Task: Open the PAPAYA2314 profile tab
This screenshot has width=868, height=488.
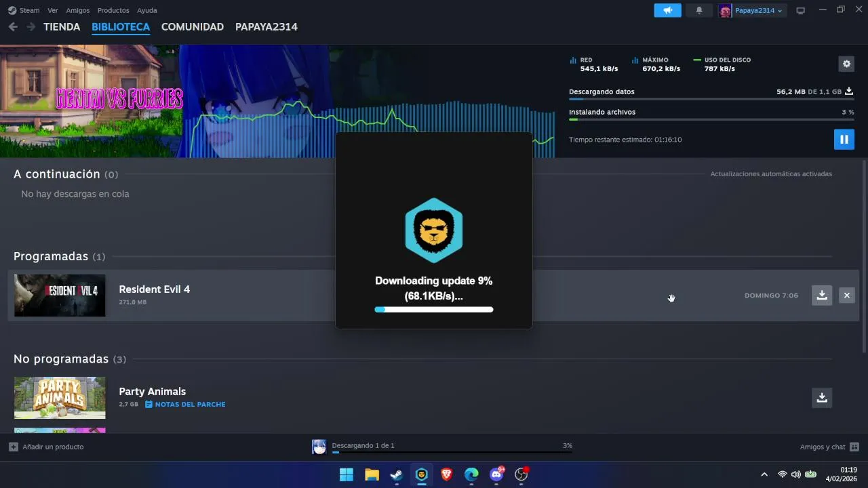Action: click(x=267, y=27)
